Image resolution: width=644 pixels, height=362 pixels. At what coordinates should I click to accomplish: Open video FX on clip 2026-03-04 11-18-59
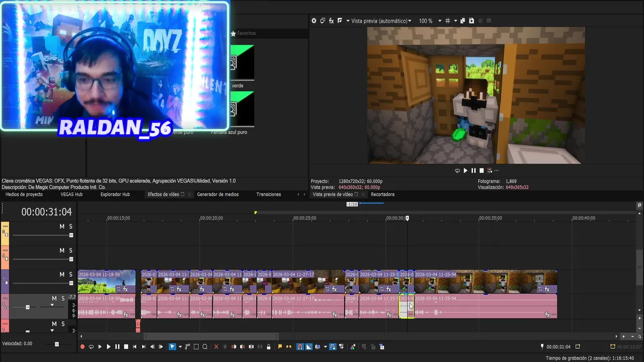click(125, 290)
